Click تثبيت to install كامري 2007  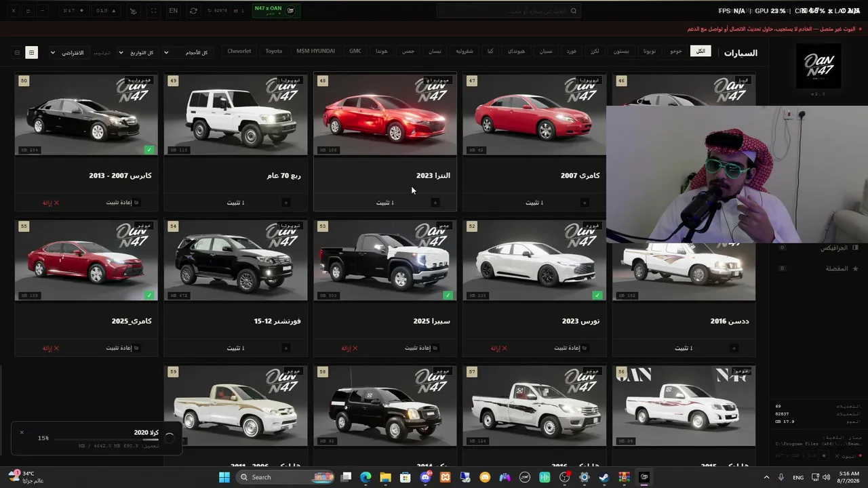[x=534, y=203]
